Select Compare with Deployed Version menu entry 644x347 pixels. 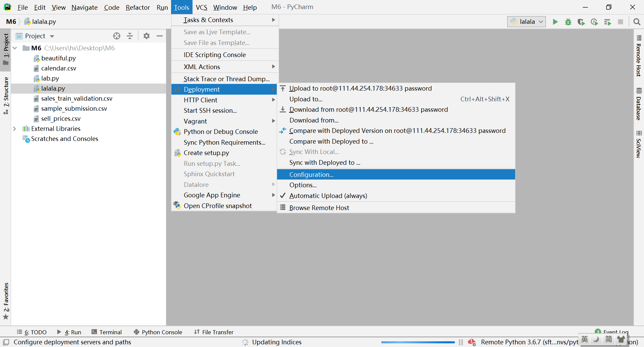(x=396, y=131)
